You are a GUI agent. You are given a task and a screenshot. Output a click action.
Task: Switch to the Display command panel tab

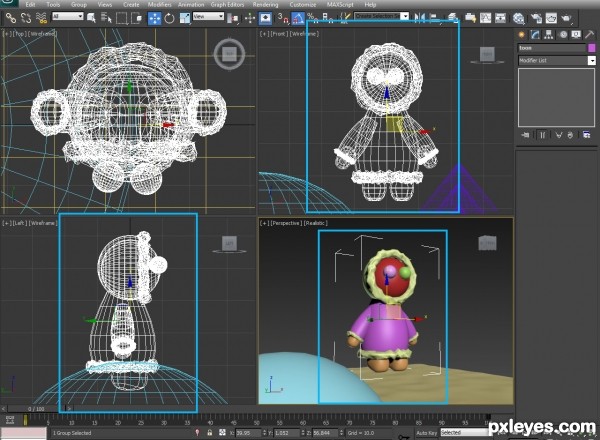[x=576, y=35]
